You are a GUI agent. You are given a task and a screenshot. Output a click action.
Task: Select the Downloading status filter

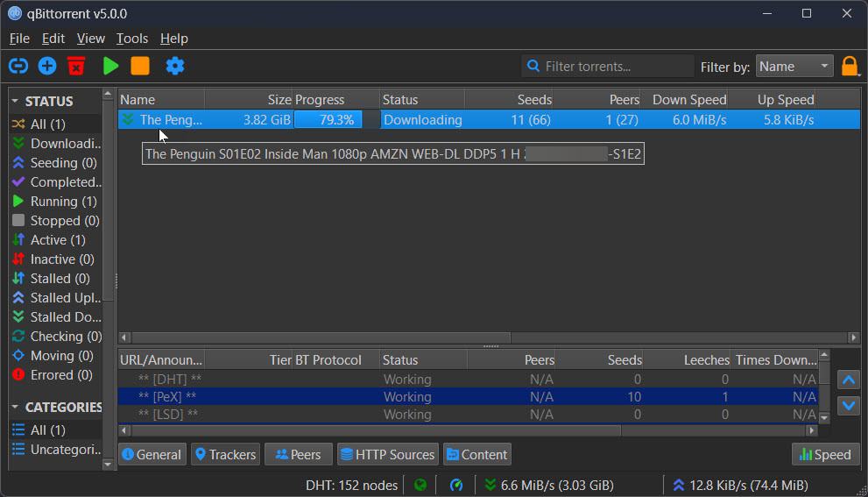pos(55,144)
